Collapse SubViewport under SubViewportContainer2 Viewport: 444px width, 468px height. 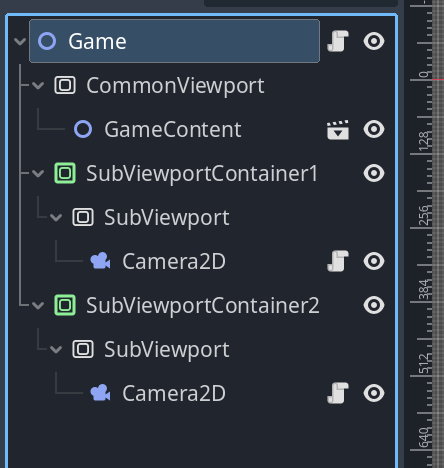(56, 350)
